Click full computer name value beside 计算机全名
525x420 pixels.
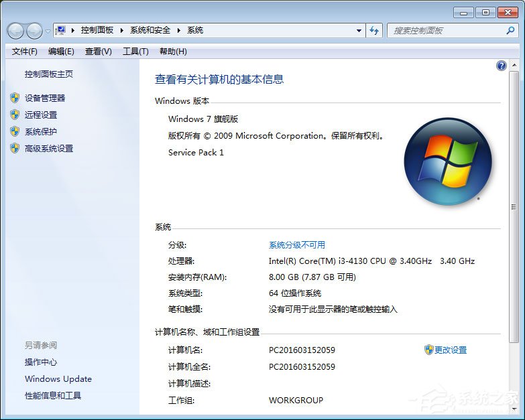pyautogui.click(x=302, y=367)
